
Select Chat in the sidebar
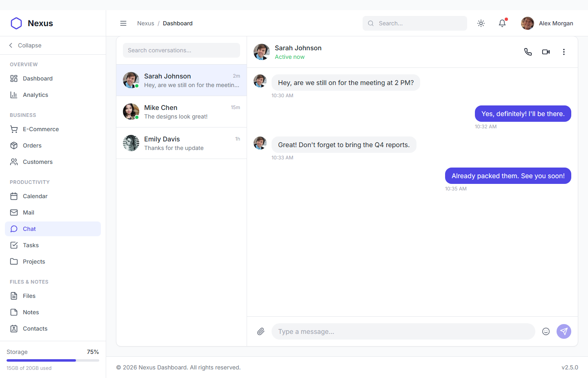[x=53, y=229]
